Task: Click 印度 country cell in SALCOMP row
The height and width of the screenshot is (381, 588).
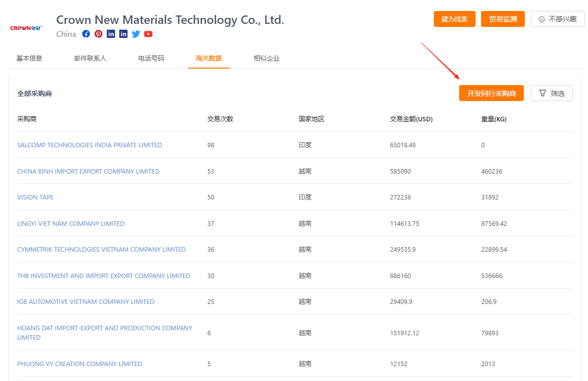Action: click(x=305, y=145)
